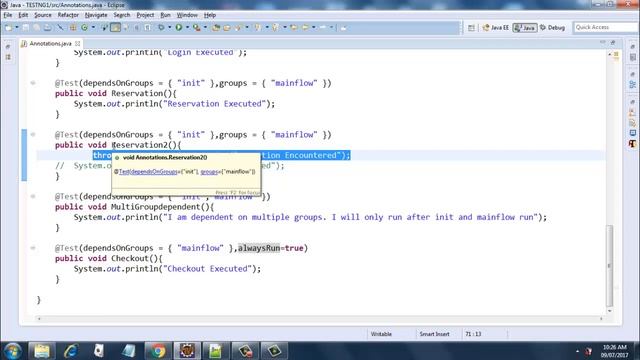
Task: Open the Windows Start button
Action: (x=12, y=351)
